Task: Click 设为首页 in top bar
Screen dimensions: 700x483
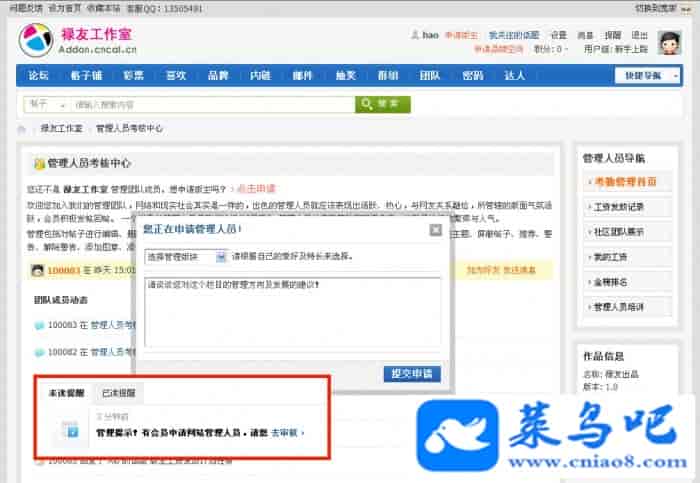Action: (x=64, y=8)
